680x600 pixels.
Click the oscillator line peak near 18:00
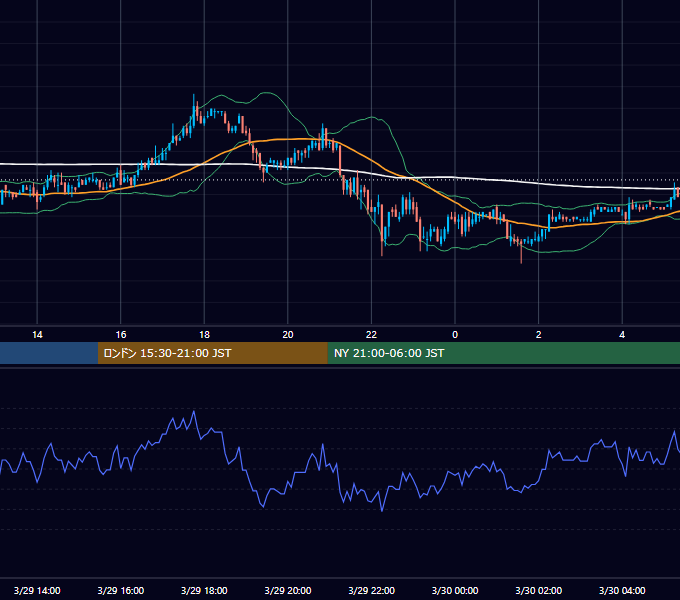[x=194, y=412]
